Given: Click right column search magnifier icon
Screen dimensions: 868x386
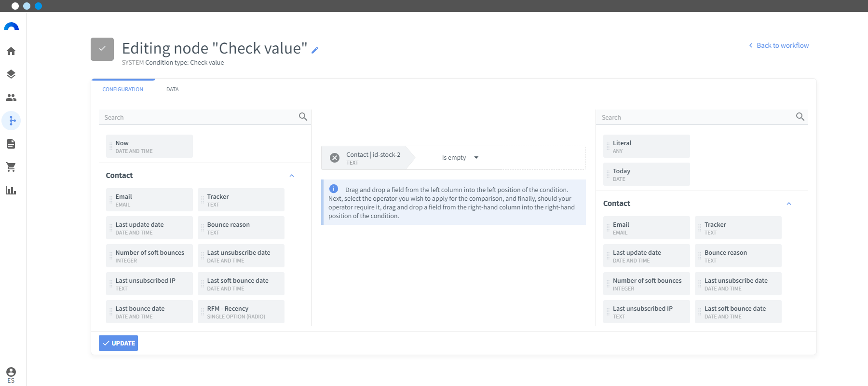Looking at the screenshot, I should click(x=800, y=117).
